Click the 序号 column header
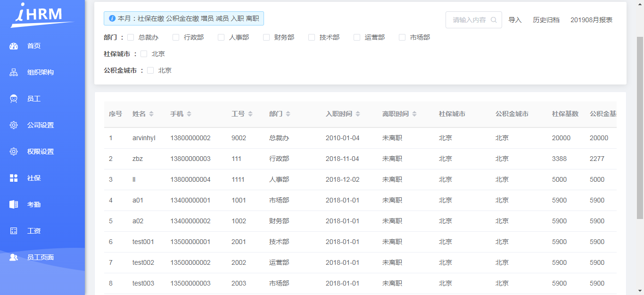Screen dimensions: 644x295 [116, 114]
